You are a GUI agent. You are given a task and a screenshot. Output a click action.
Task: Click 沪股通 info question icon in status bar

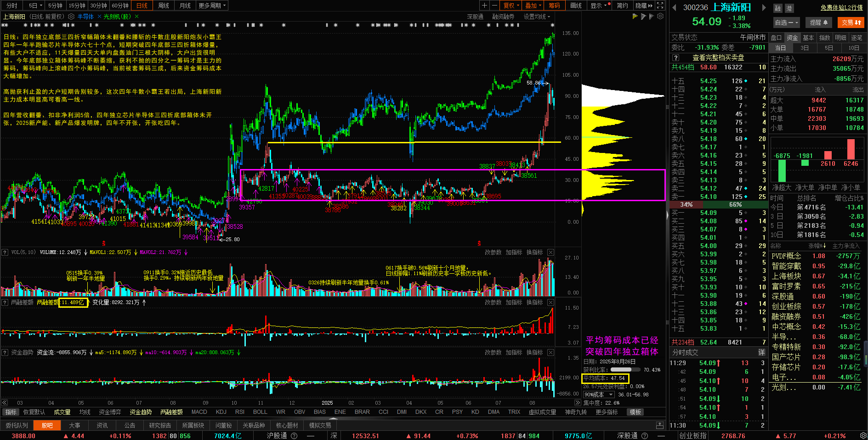(295, 436)
